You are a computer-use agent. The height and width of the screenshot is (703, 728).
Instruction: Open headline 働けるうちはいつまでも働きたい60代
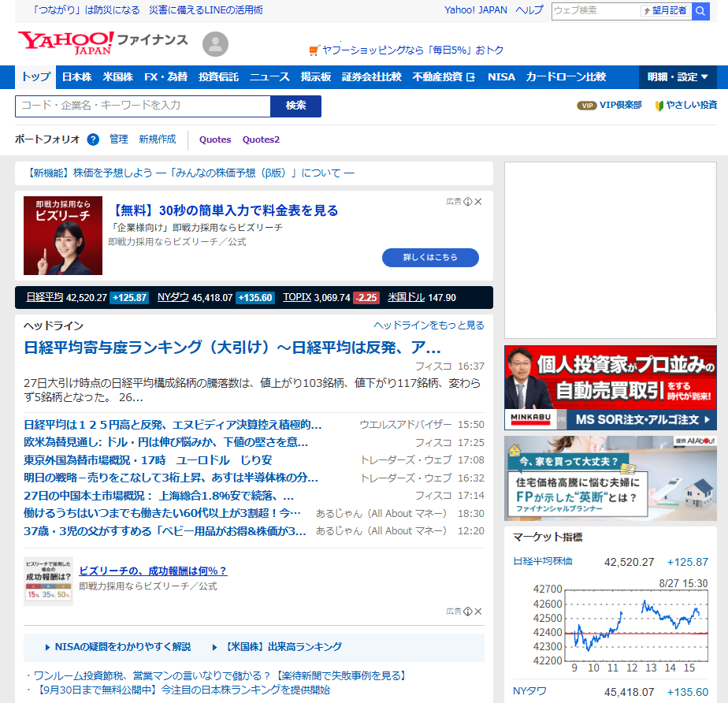[x=162, y=514]
